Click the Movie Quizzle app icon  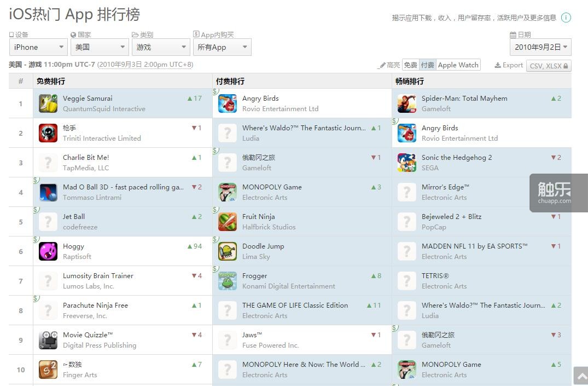(48, 340)
